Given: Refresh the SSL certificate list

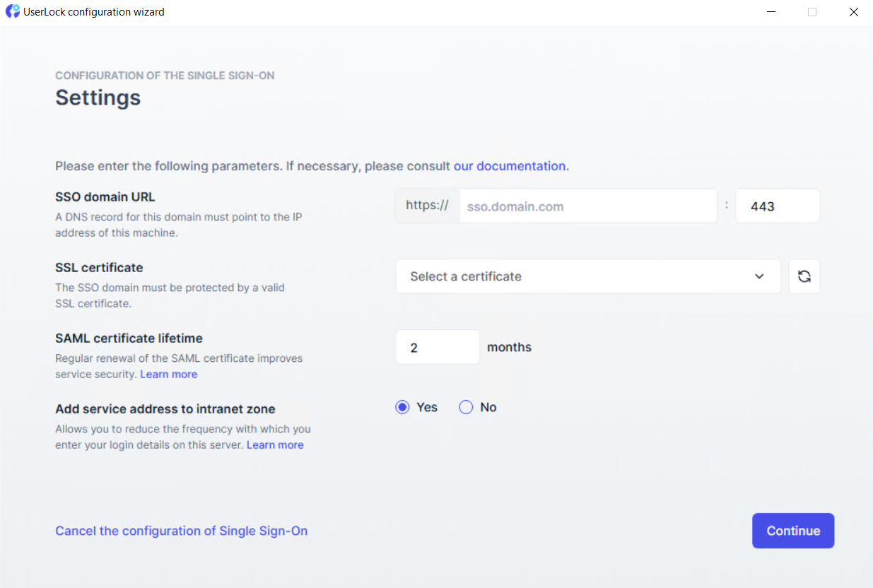Looking at the screenshot, I should (x=804, y=276).
